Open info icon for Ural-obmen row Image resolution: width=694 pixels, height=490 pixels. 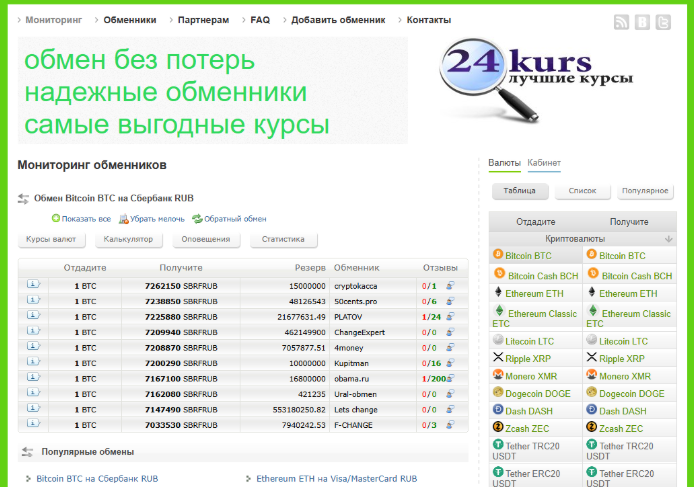33,393
